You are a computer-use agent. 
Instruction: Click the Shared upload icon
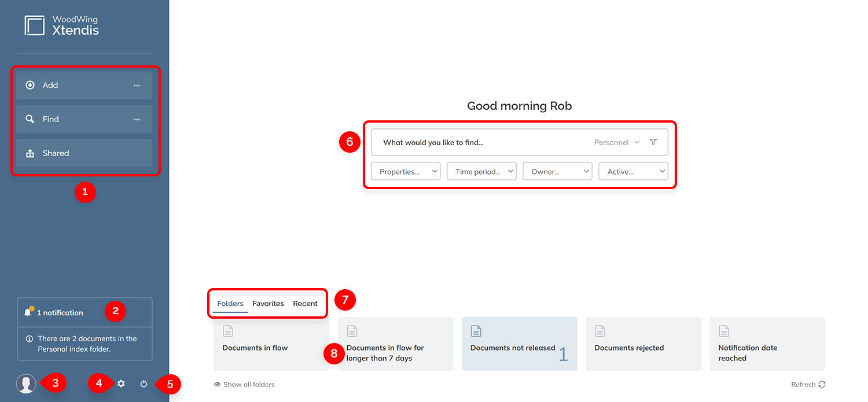click(x=30, y=153)
